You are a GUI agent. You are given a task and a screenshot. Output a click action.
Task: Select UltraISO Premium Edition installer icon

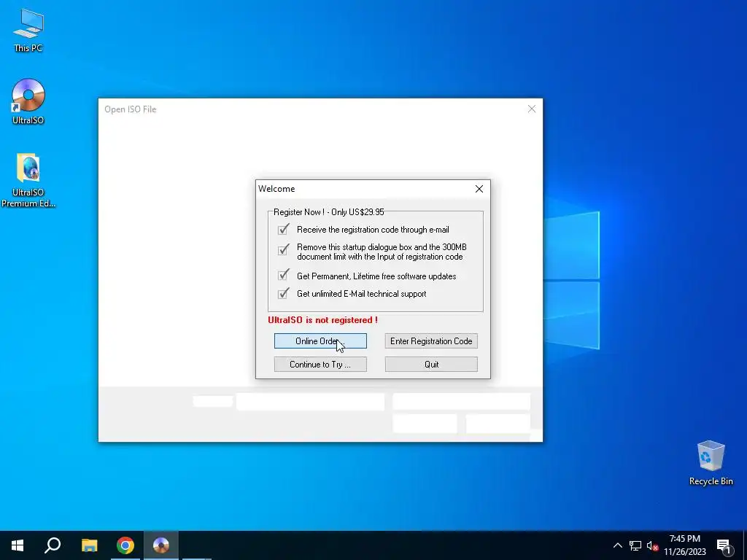(x=28, y=179)
